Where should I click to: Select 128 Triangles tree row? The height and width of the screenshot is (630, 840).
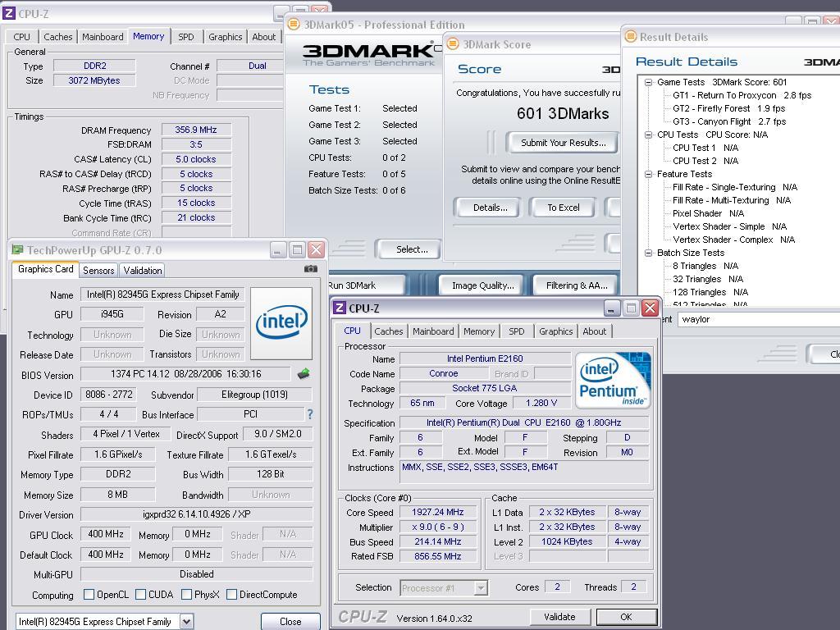click(x=710, y=292)
